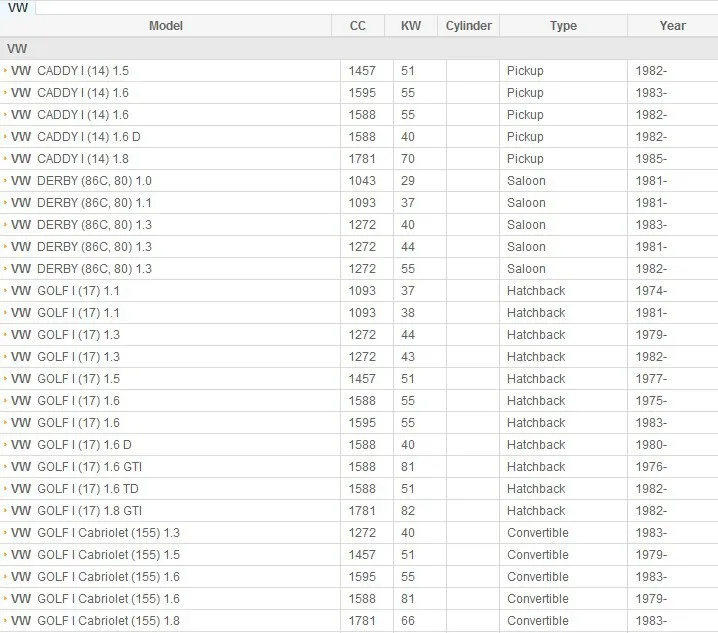Click Convertible type in Cabriolet 1.3 row
Viewport: 718px width, 633px height.
[538, 533]
